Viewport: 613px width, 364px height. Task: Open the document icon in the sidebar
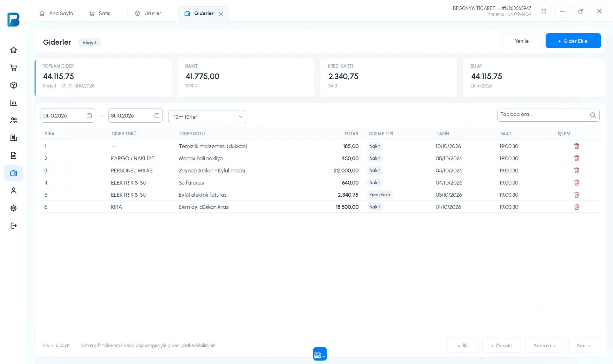(13, 155)
